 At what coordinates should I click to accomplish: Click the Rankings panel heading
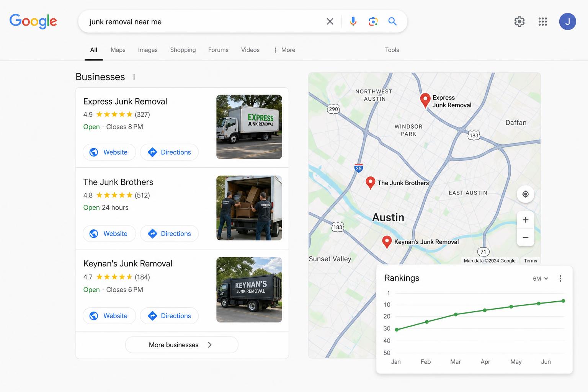pyautogui.click(x=402, y=278)
